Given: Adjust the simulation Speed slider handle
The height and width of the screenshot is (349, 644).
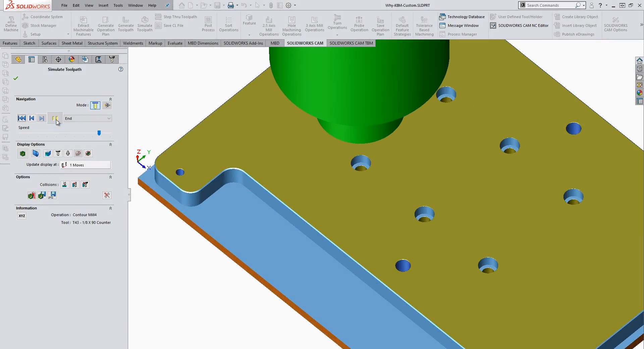Looking at the screenshot, I should (99, 133).
